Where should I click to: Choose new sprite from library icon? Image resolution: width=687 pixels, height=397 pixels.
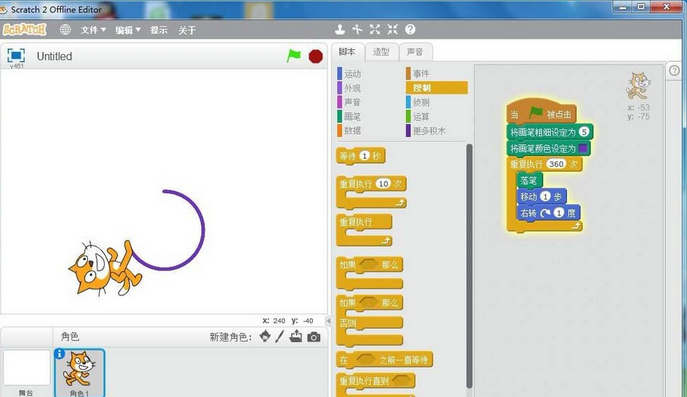point(265,337)
